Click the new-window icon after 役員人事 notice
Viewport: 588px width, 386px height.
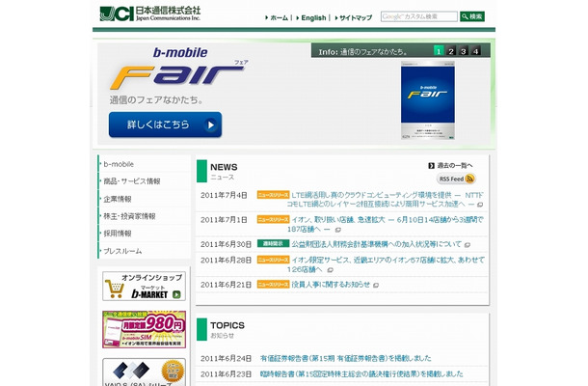point(376,286)
